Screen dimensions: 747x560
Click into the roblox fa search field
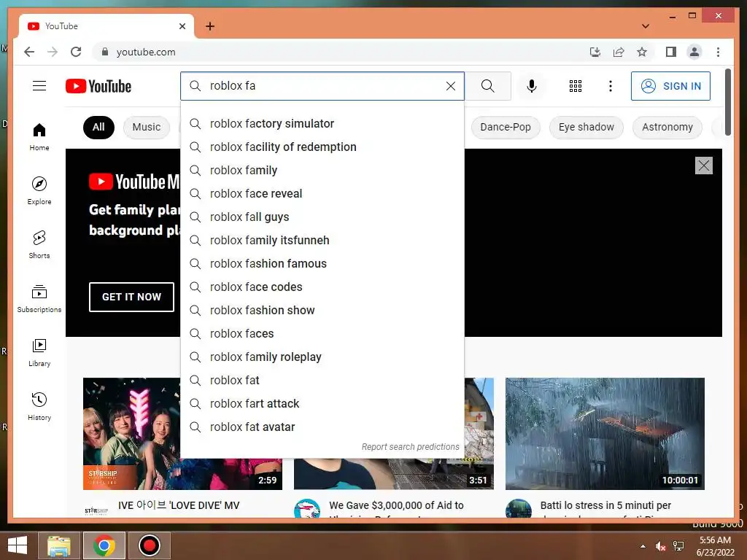pyautogui.click(x=324, y=86)
